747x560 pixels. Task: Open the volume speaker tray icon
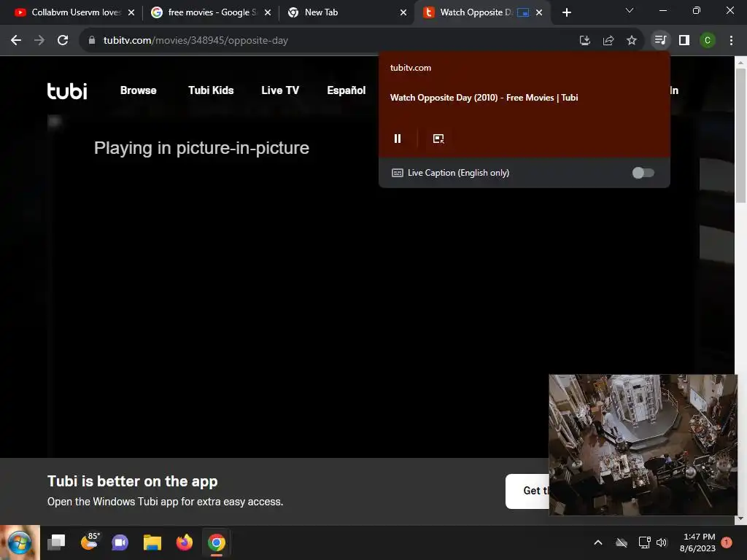click(x=662, y=542)
